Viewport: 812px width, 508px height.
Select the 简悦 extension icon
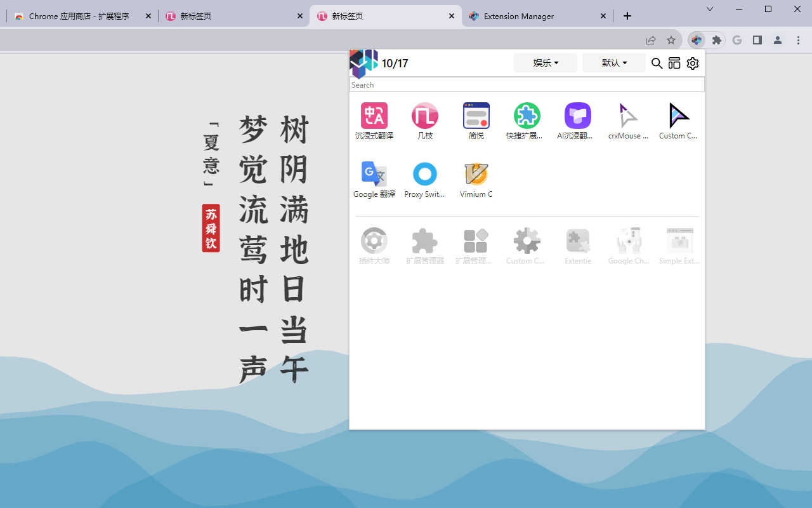coord(476,116)
